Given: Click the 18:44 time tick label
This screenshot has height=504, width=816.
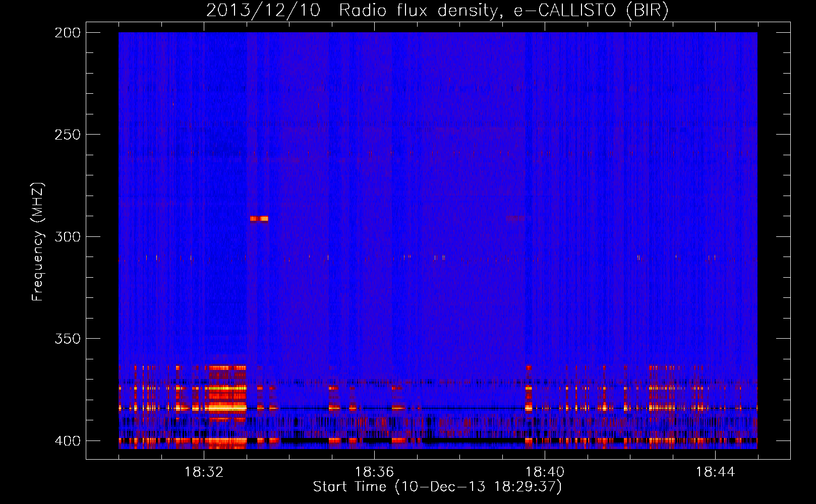Looking at the screenshot, I should pyautogui.click(x=715, y=472).
